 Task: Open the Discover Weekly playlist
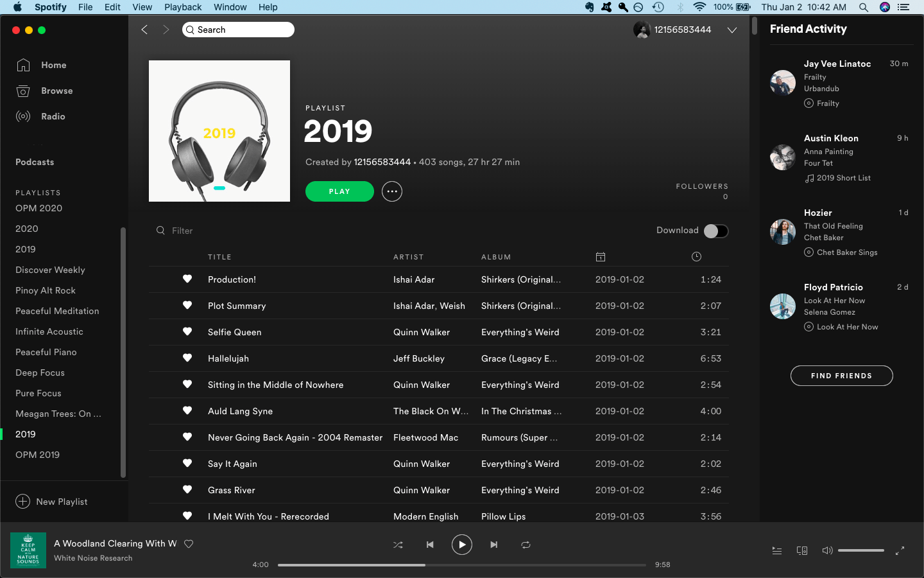pyautogui.click(x=50, y=270)
